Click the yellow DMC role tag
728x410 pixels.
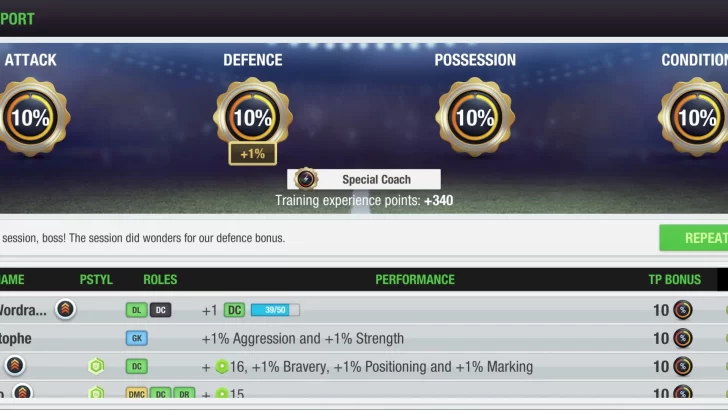point(136,394)
